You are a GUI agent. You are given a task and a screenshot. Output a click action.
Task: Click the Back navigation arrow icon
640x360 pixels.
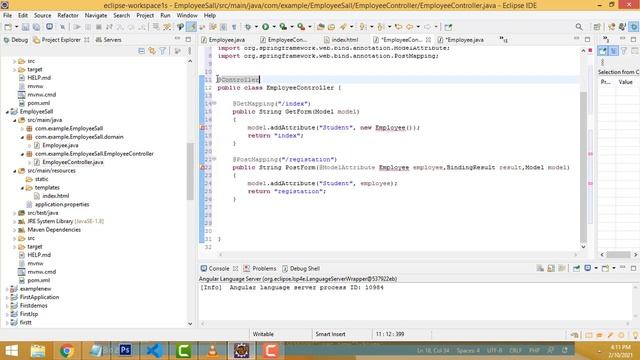click(409, 27)
